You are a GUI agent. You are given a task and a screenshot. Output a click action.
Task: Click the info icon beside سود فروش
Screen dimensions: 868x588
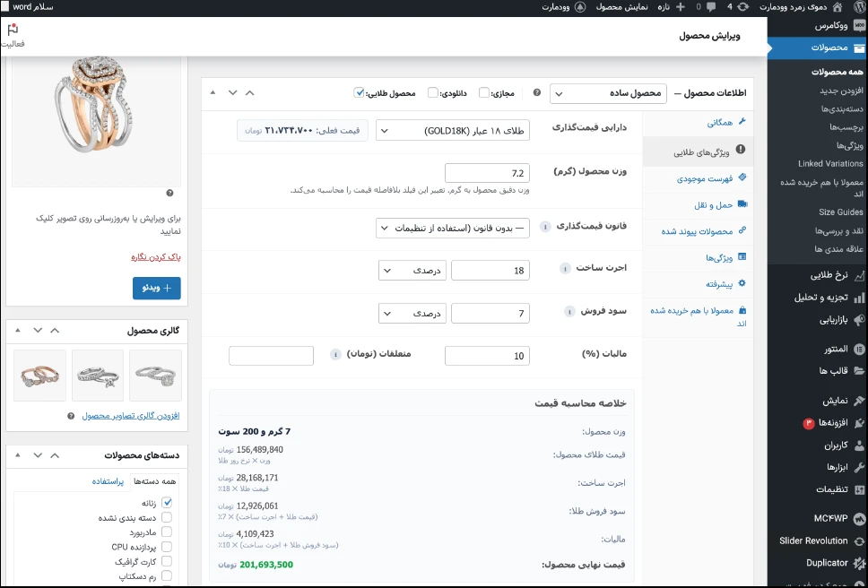coord(569,312)
